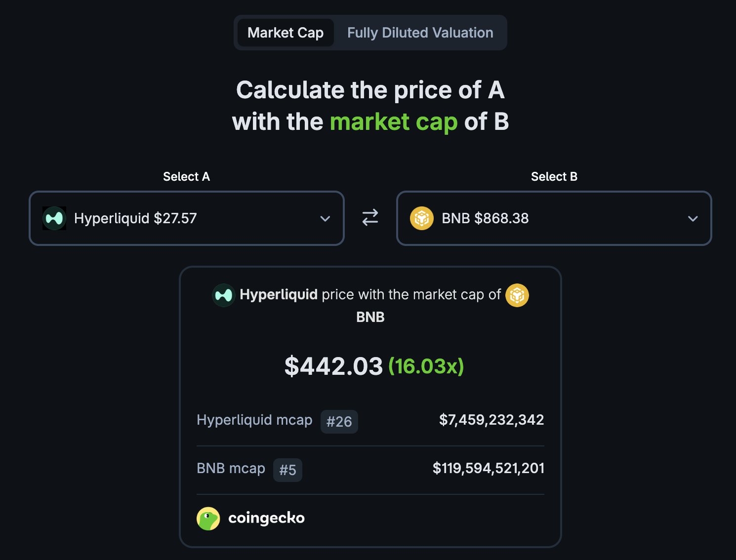Click the BNB logo in the result card title
This screenshot has height=560, width=736.
click(x=517, y=295)
